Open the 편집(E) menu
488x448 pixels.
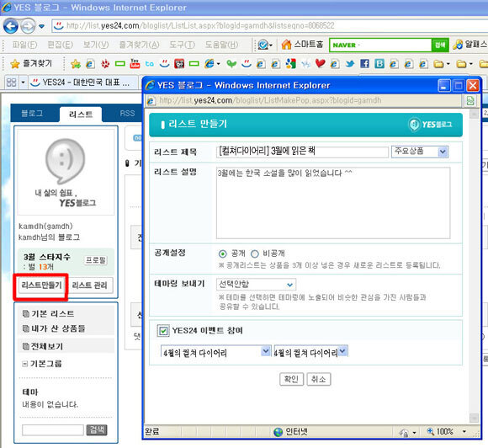coord(60,45)
